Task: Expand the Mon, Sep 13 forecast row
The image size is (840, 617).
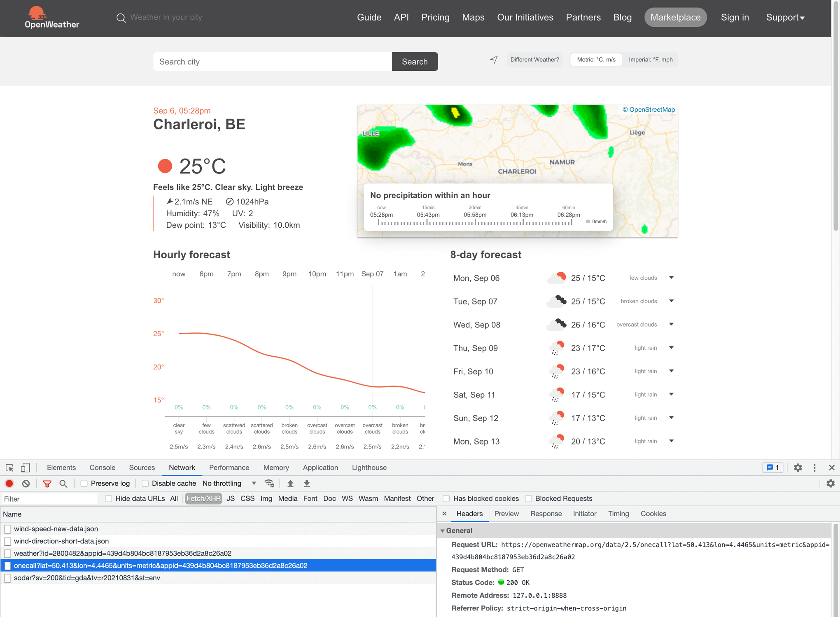Action: (x=672, y=442)
